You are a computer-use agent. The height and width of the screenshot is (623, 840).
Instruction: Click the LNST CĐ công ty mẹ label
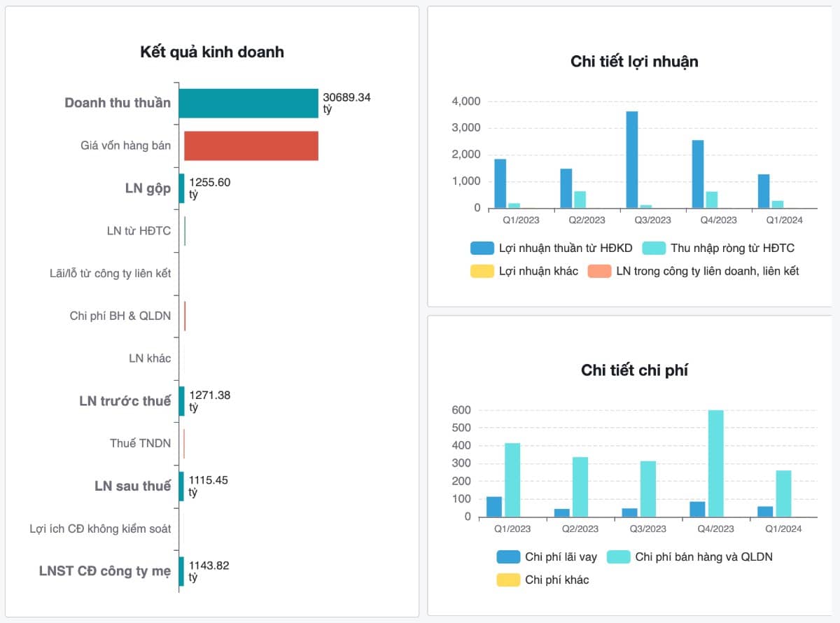point(105,571)
